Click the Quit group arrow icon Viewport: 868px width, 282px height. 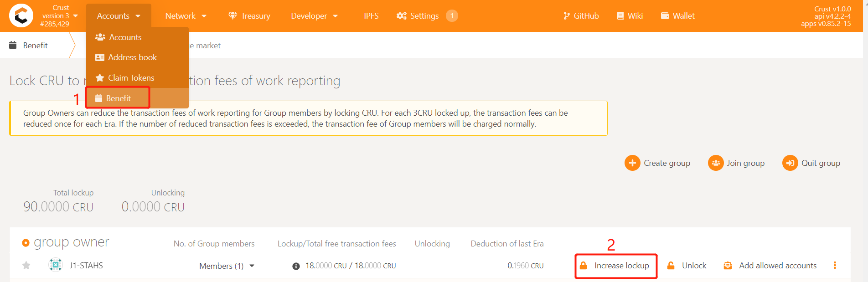pos(790,163)
